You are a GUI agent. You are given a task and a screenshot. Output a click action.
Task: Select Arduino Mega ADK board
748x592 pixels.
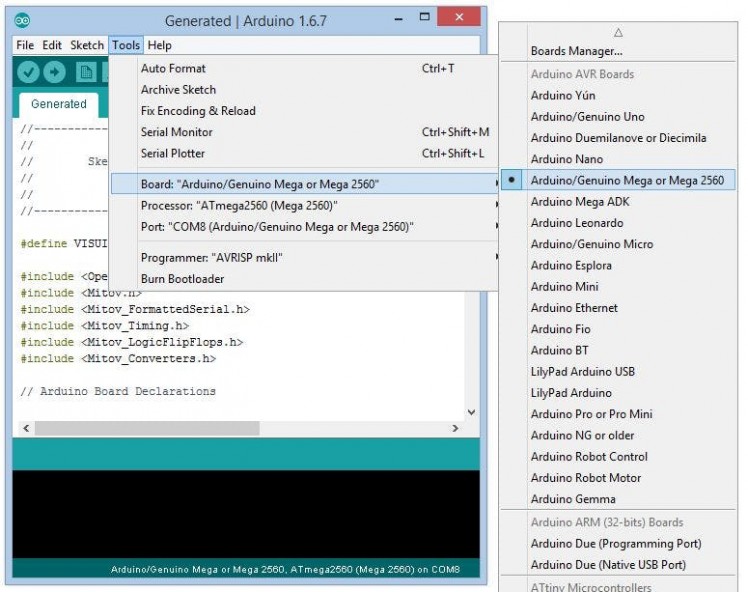pyautogui.click(x=618, y=202)
